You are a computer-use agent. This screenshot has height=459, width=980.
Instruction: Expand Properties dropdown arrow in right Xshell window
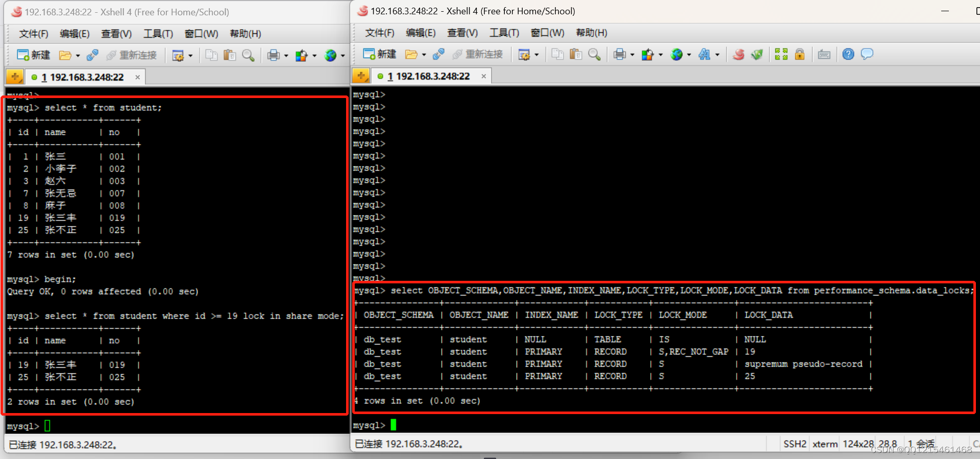536,55
